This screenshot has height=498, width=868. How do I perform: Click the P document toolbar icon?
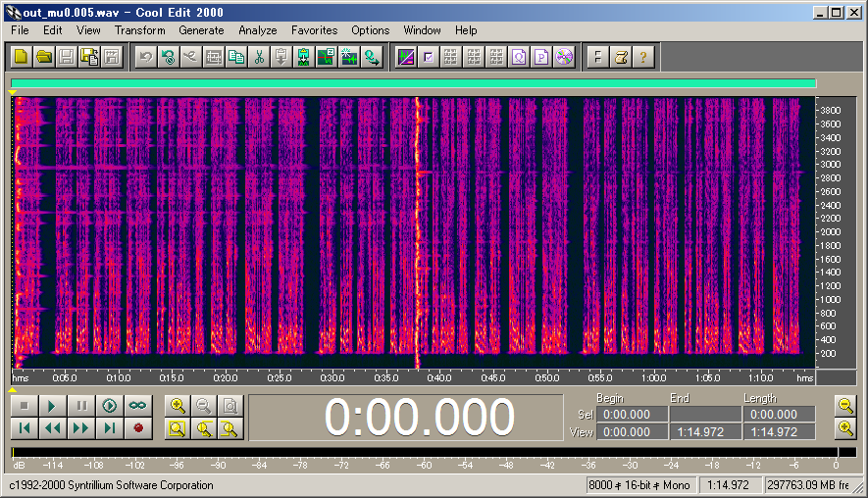coord(541,57)
